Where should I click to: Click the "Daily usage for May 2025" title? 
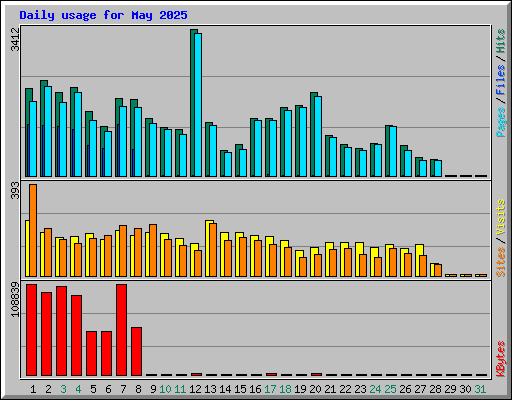(103, 15)
